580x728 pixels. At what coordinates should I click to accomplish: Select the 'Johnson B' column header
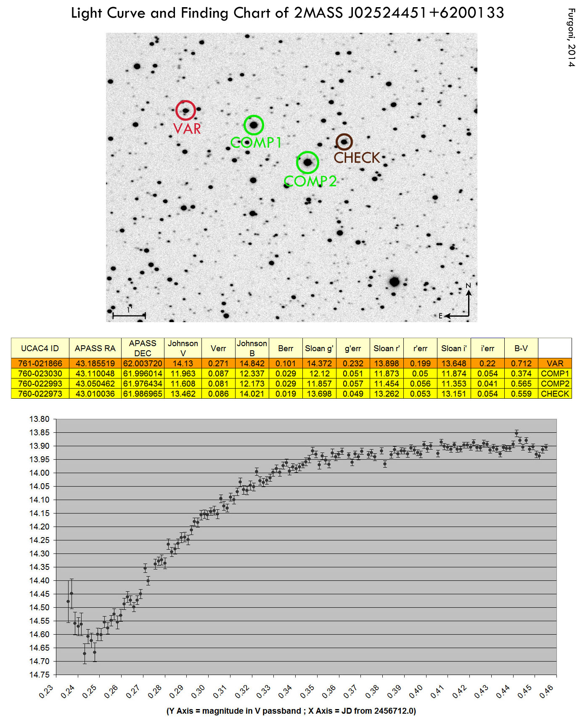pyautogui.click(x=252, y=348)
